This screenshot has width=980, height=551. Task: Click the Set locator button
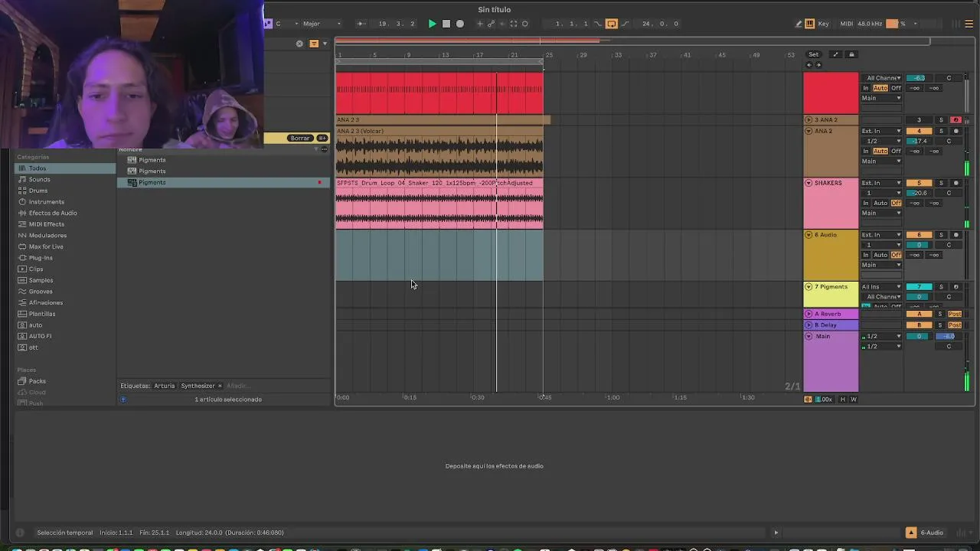tap(813, 54)
